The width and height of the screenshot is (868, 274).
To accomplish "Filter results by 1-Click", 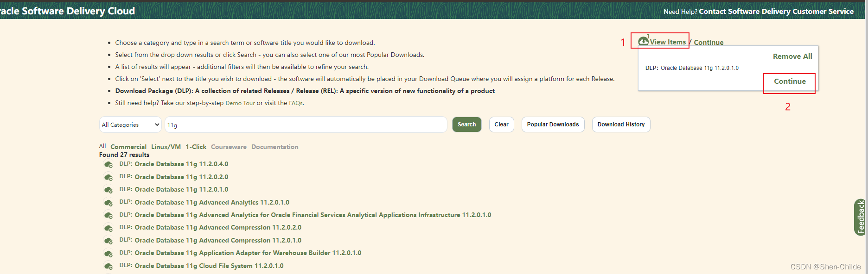I will pos(196,147).
